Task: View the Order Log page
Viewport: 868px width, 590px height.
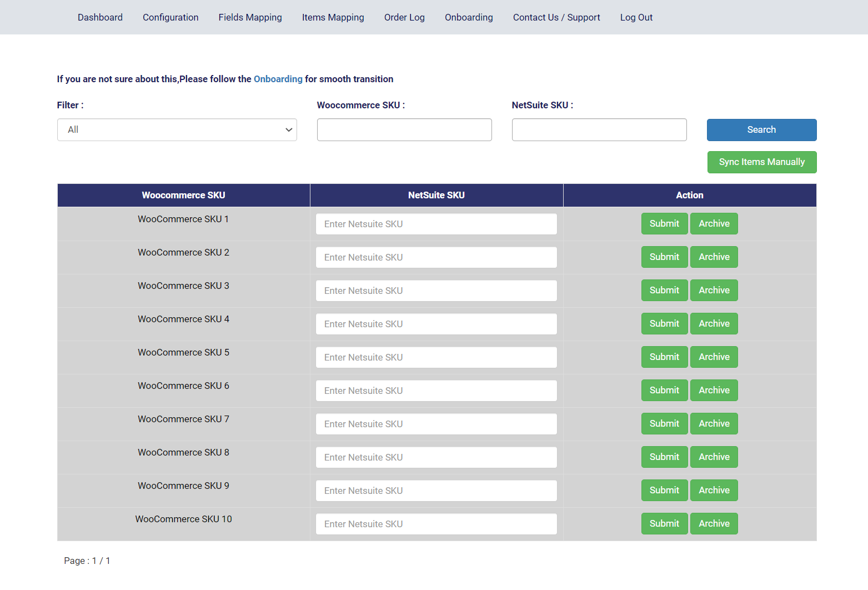Action: (x=404, y=17)
